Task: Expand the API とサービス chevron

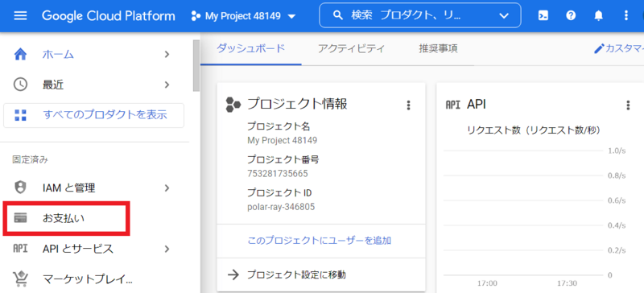Action: point(167,249)
